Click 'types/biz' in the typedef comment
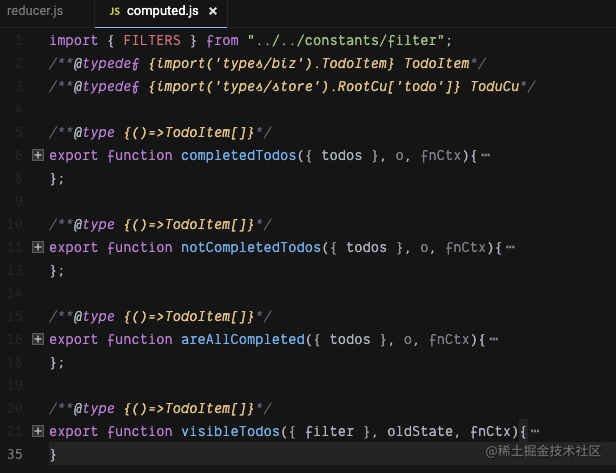This screenshot has width=616, height=473. tap(259, 63)
